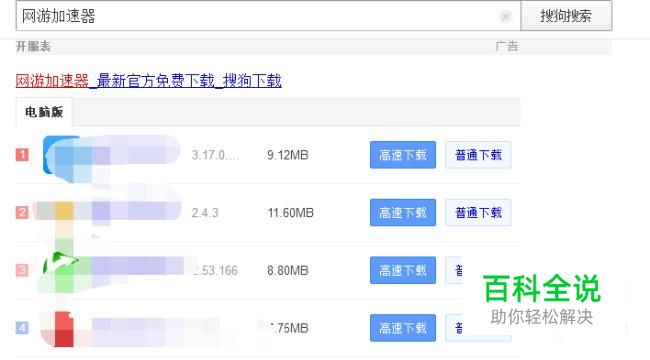Image resolution: width=650 pixels, height=360 pixels.
Task: Click the 搜狗搜索 search button
Action: coord(566,16)
